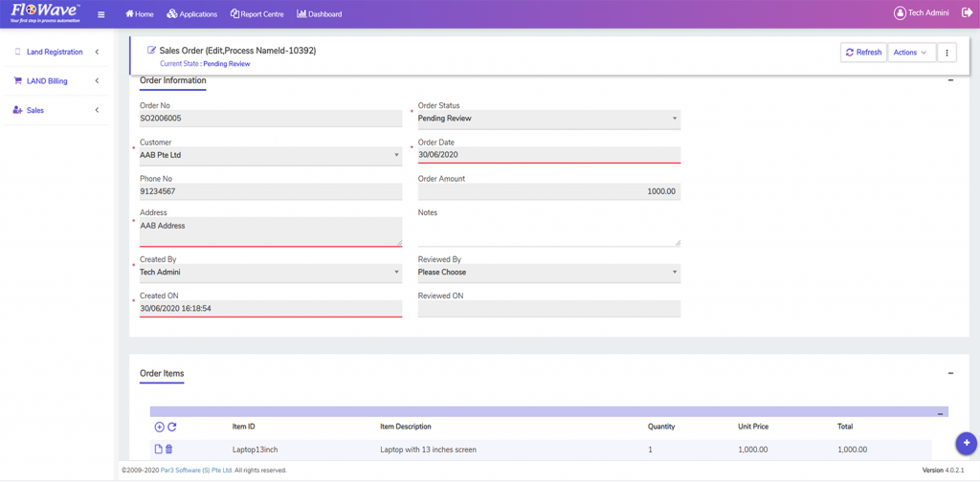Click the Applications cubes icon

point(172,14)
